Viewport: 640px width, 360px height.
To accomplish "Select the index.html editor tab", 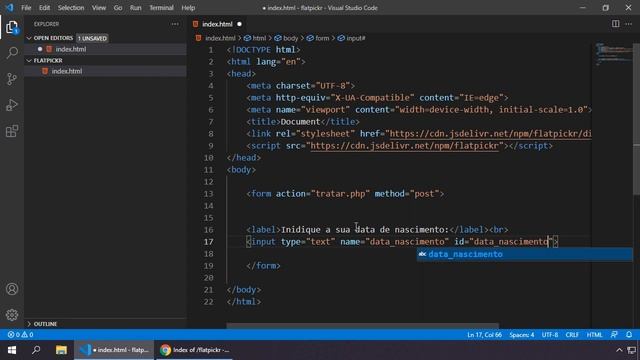I will [218, 24].
